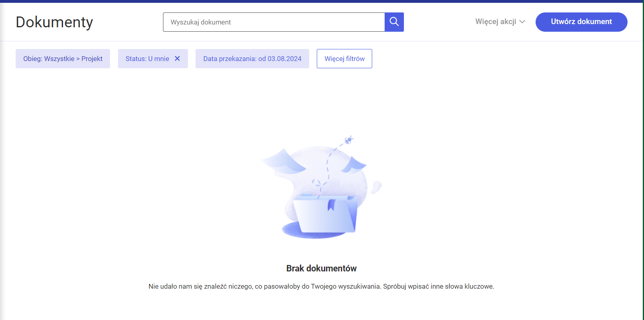Click the 'Nie udało nam się znaleźć' message
The height and width of the screenshot is (320, 644).
coord(322,286)
